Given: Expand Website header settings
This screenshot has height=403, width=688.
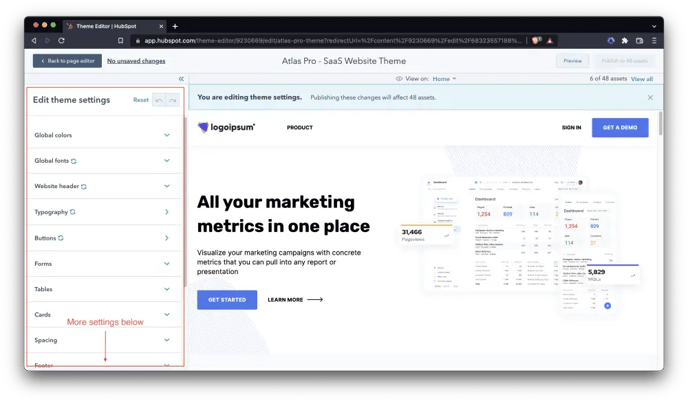Looking at the screenshot, I should pos(104,187).
